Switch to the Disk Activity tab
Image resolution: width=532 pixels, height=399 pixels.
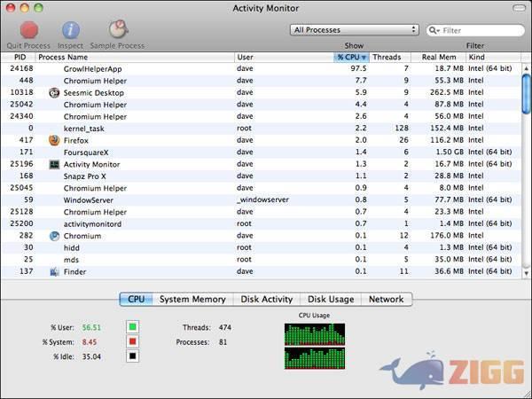point(266,300)
